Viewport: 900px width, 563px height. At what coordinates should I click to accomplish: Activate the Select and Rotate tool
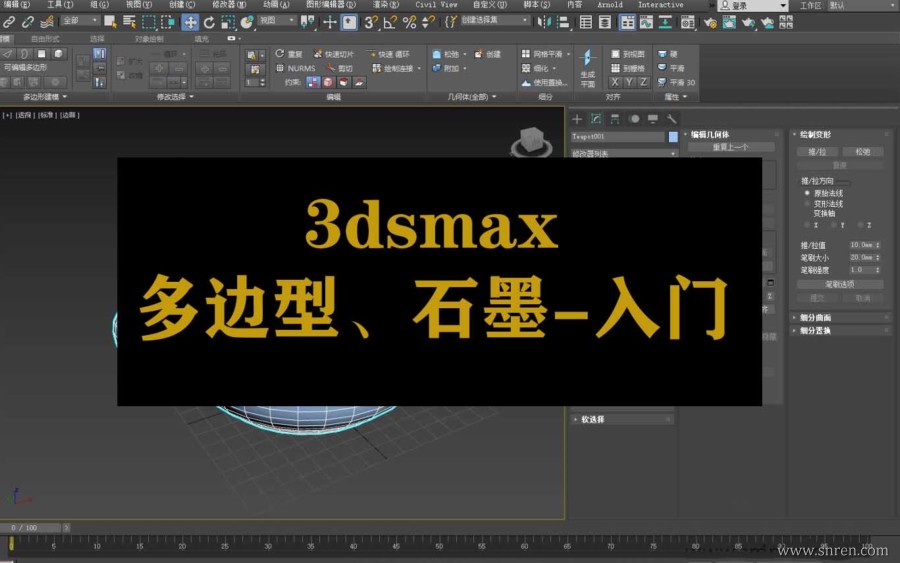(209, 22)
